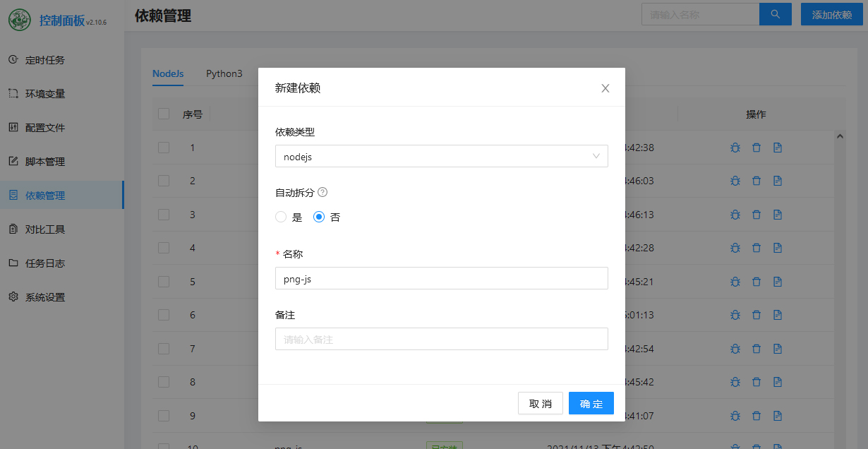The width and height of the screenshot is (868, 449).
Task: Click the delete trash icon in row 7
Action: (x=756, y=349)
